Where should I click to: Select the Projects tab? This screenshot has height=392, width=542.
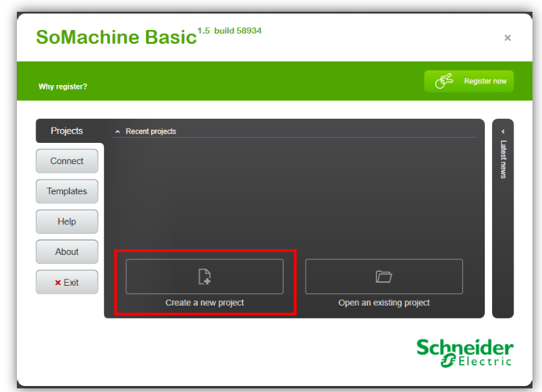click(x=67, y=131)
